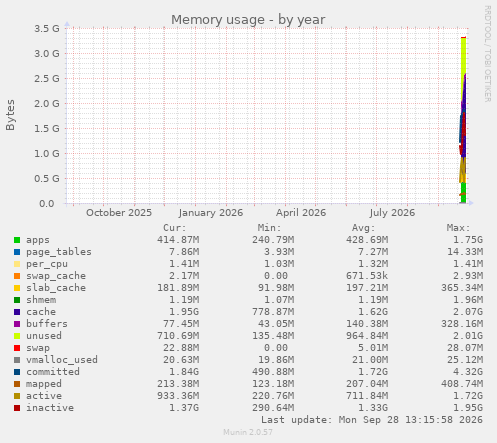This screenshot has height=443, width=497.
Task: Click the lime unused spike in graph
Action: pos(463,58)
